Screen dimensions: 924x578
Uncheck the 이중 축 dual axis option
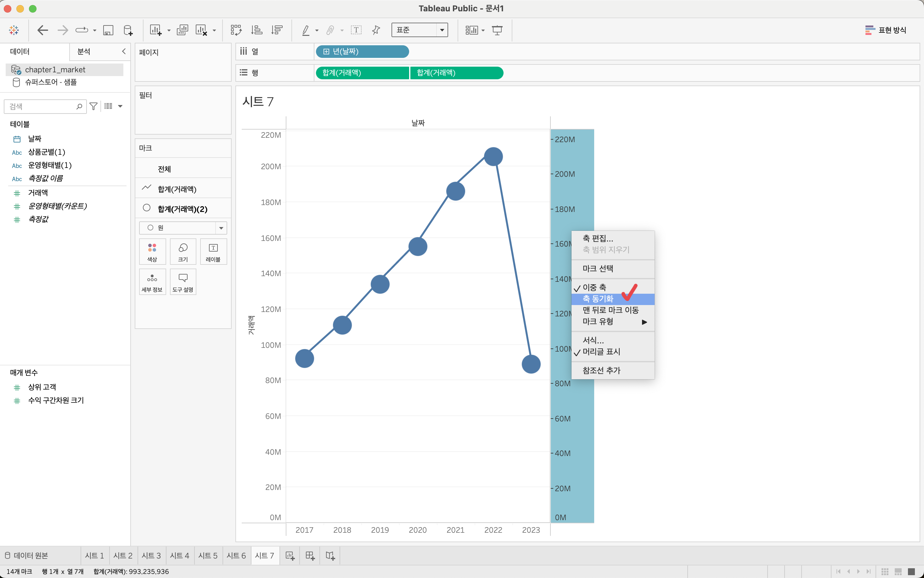[594, 287]
